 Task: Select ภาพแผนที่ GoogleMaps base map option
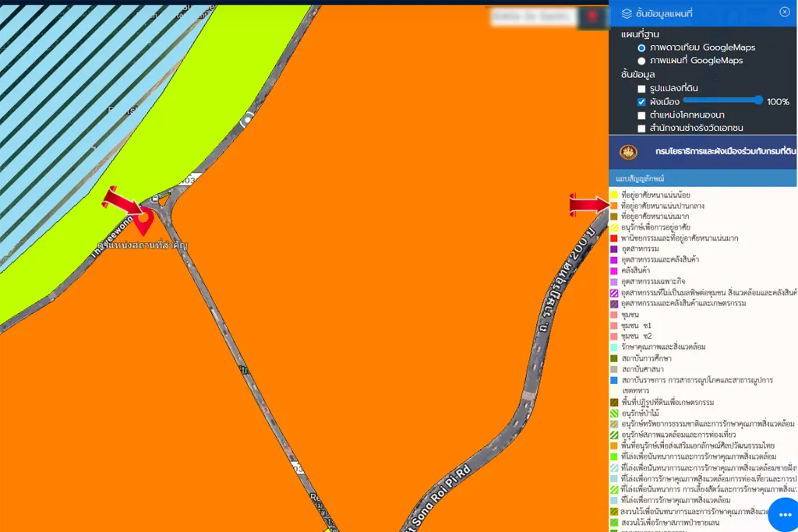tap(641, 61)
